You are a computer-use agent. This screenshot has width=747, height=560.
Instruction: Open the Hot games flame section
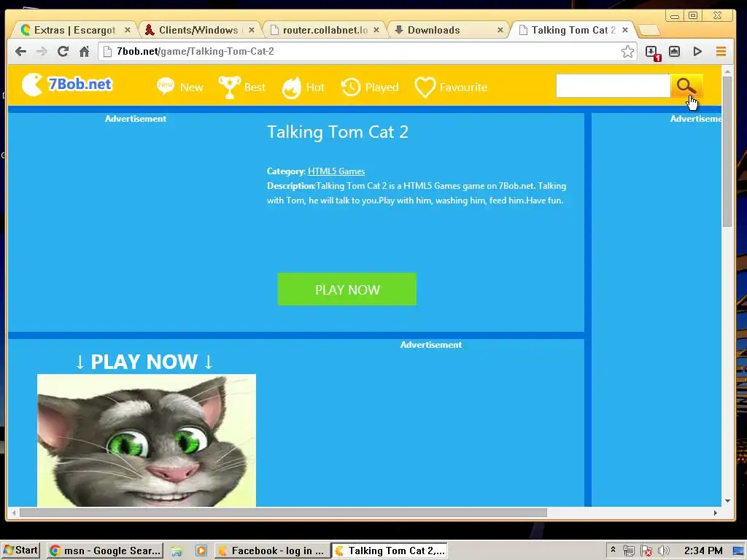303,87
